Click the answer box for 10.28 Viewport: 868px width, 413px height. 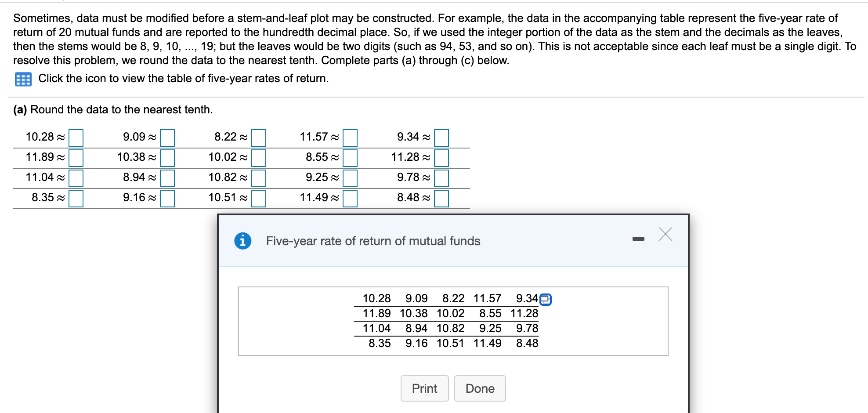[77, 138]
